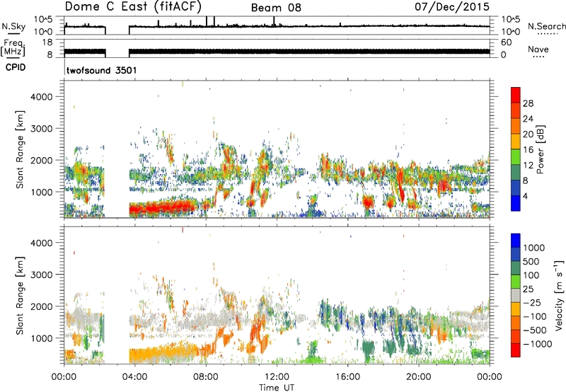Click the '08:00' time axis tick label
The width and height of the screenshot is (566, 392).
click(x=206, y=377)
